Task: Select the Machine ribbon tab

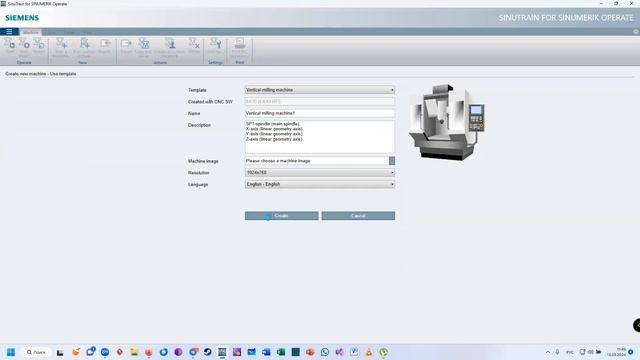Action: pos(31,32)
